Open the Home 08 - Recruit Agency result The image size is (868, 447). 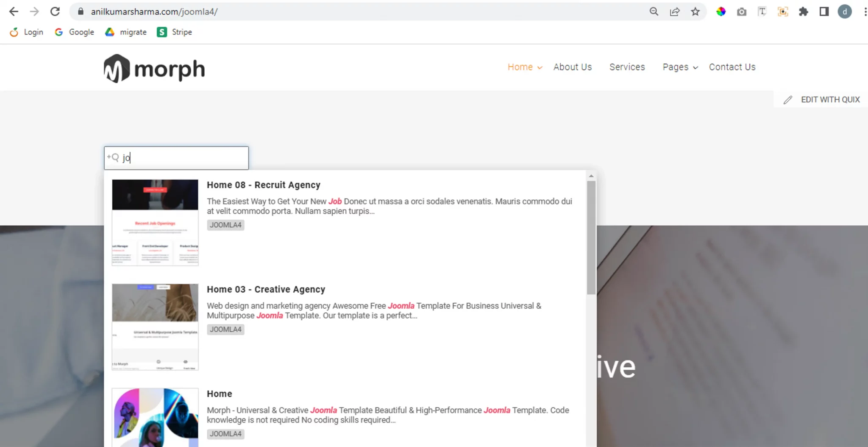click(x=263, y=185)
